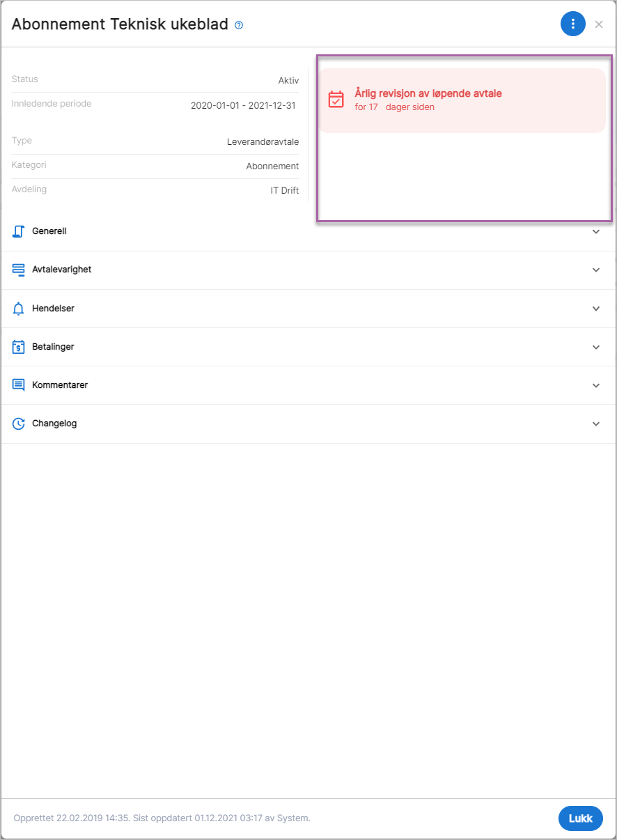Close the Abonnement Teknisk ukeblad dialog

pos(599,24)
